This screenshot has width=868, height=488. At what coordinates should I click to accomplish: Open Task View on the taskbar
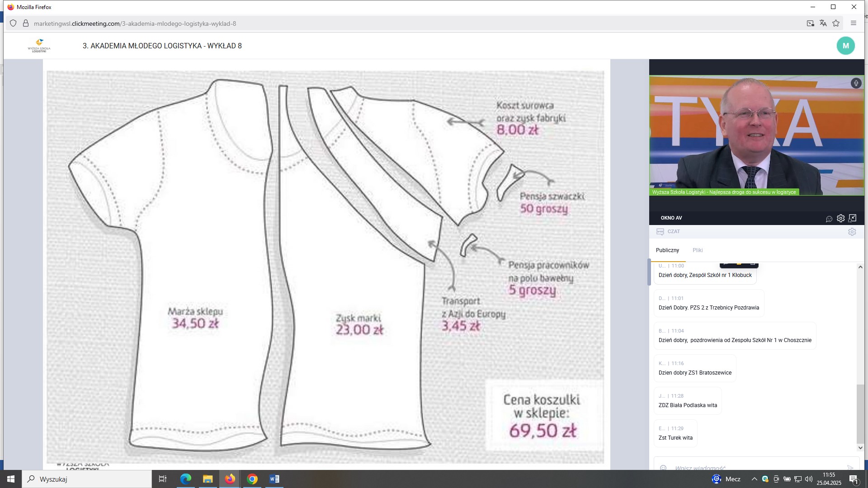click(x=163, y=479)
